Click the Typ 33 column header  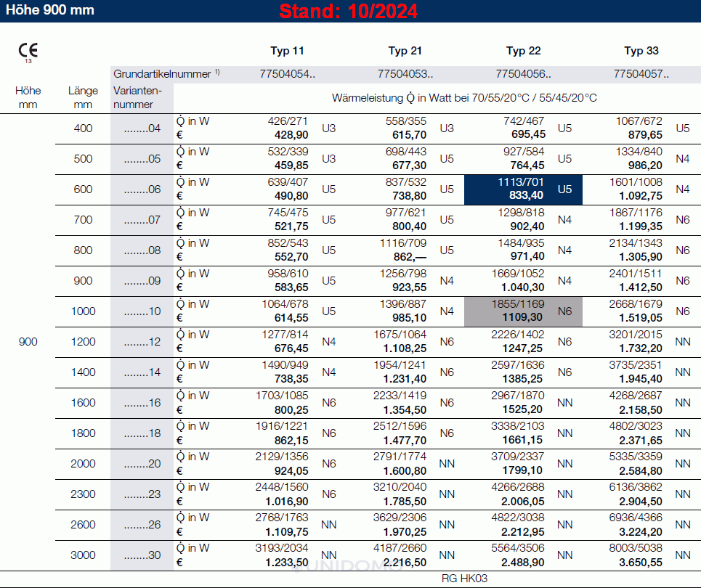coord(641,51)
